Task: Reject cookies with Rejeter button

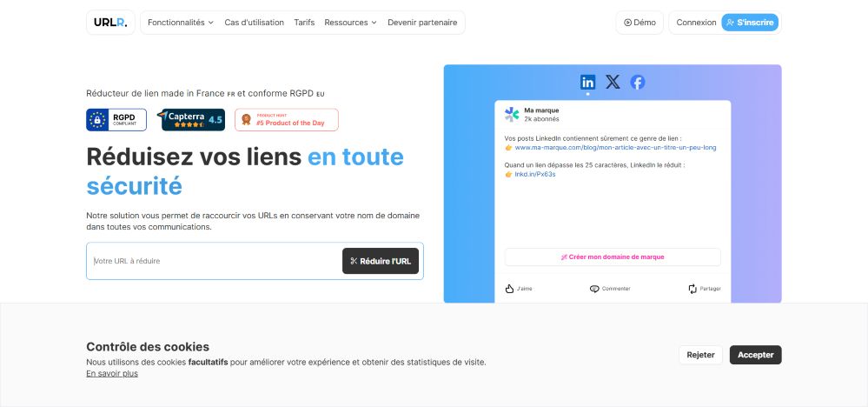Action: click(701, 355)
